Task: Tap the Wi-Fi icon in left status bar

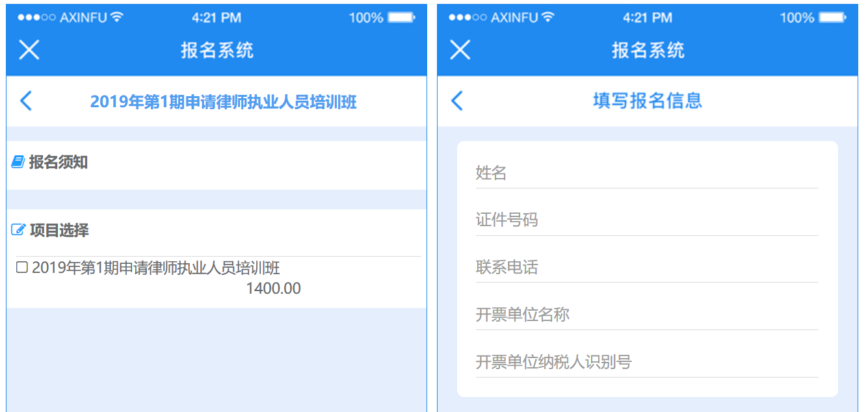Action: point(117,18)
